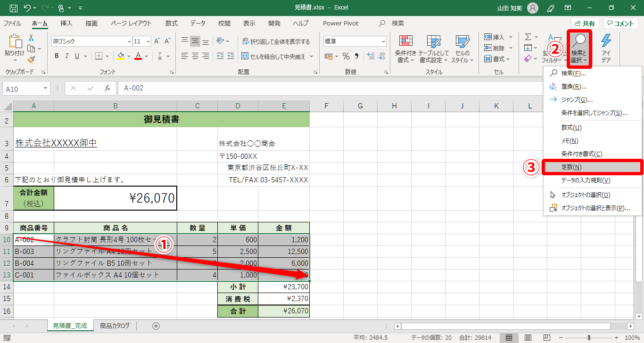Increase decimal places
Screen dimensions: 644x343
tap(370, 57)
